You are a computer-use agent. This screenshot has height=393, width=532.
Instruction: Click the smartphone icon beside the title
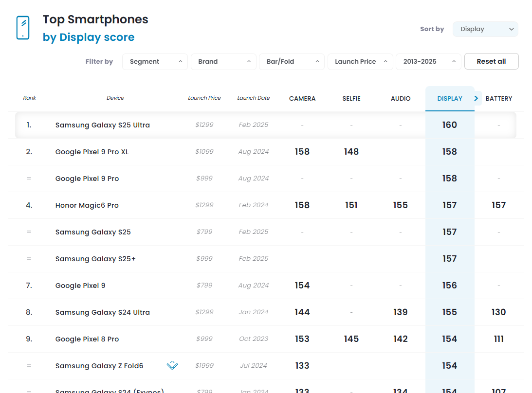pos(23,28)
